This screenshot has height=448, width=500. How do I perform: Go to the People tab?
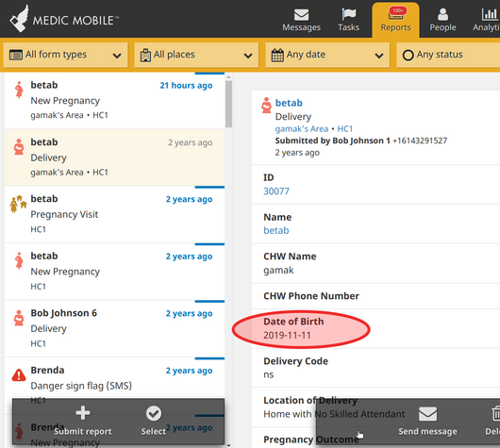pyautogui.click(x=442, y=20)
